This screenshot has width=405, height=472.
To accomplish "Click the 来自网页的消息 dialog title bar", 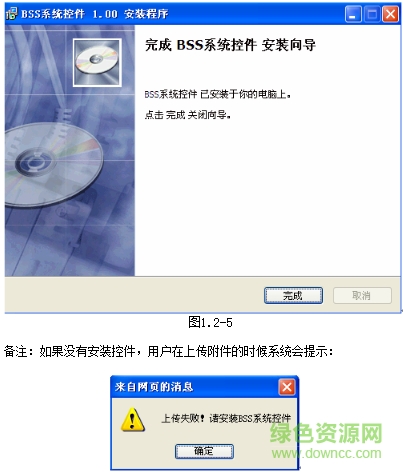I will point(194,387).
